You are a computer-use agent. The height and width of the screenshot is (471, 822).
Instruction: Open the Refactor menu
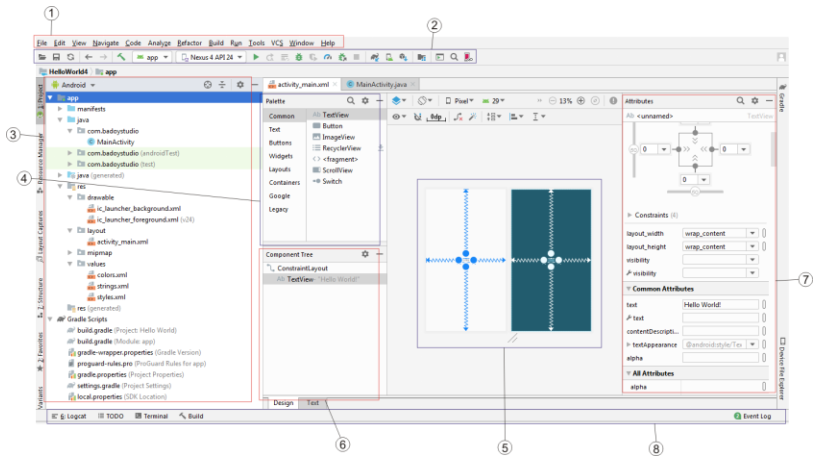click(x=189, y=43)
